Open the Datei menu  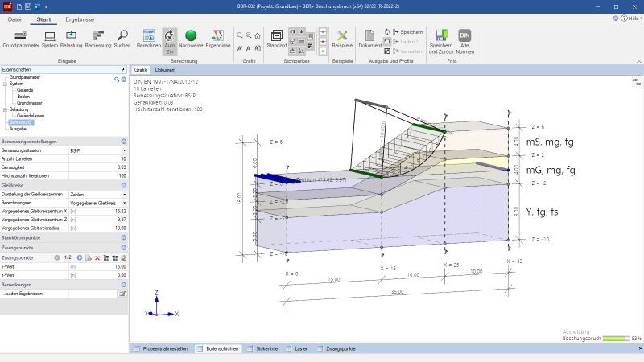14,19
